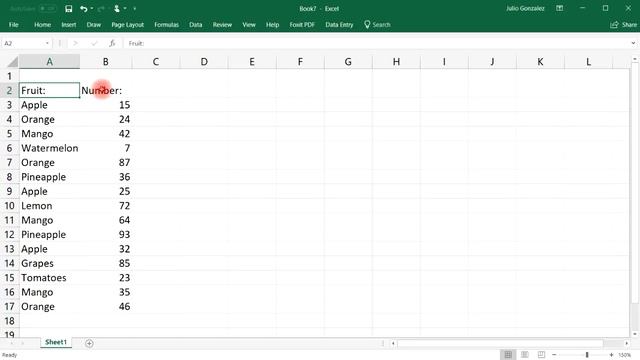Click the Redo icon in the toolbar
The width and height of the screenshot is (640, 360).
click(x=101, y=9)
